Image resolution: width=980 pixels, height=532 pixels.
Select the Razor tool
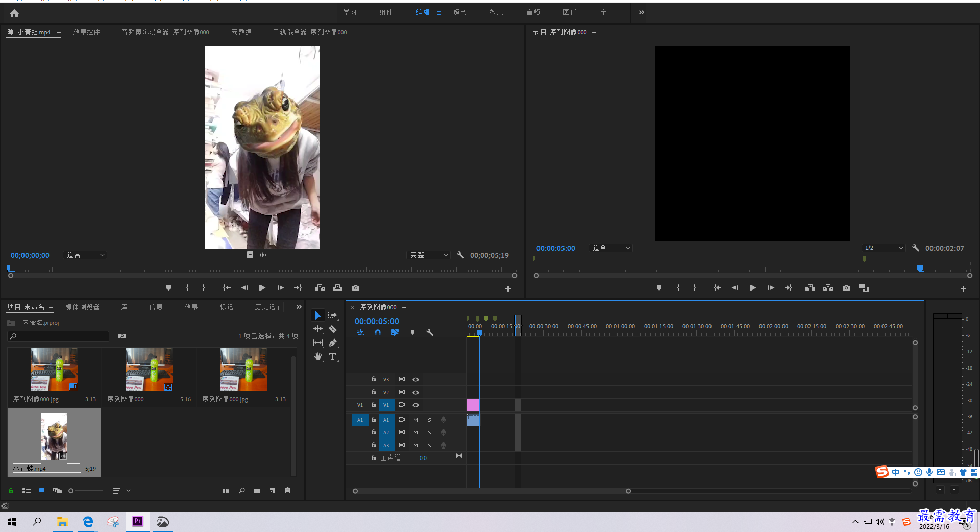[333, 329]
